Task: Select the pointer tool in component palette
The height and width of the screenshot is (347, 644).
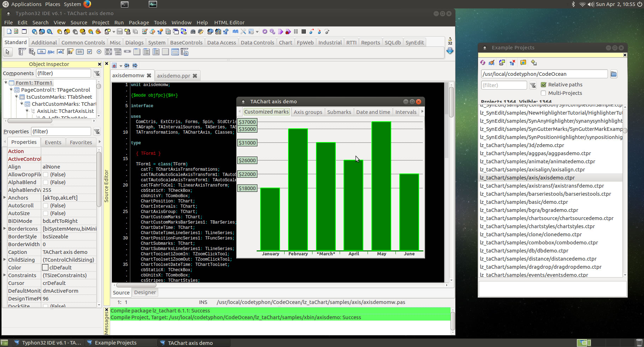Action: (7, 52)
